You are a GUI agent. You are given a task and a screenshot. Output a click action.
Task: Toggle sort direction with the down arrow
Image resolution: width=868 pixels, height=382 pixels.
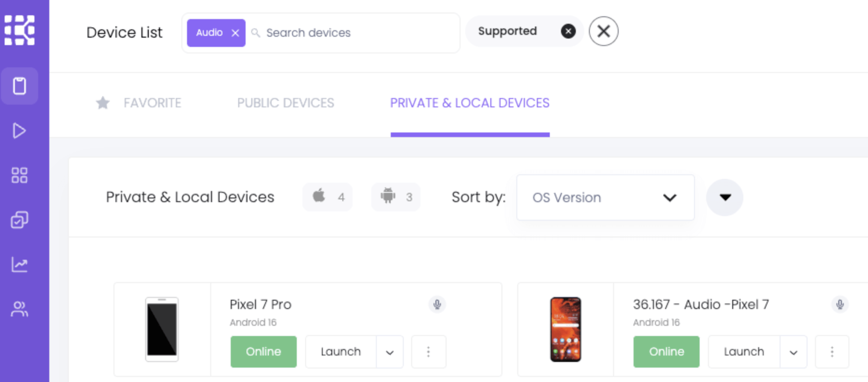[x=724, y=197]
